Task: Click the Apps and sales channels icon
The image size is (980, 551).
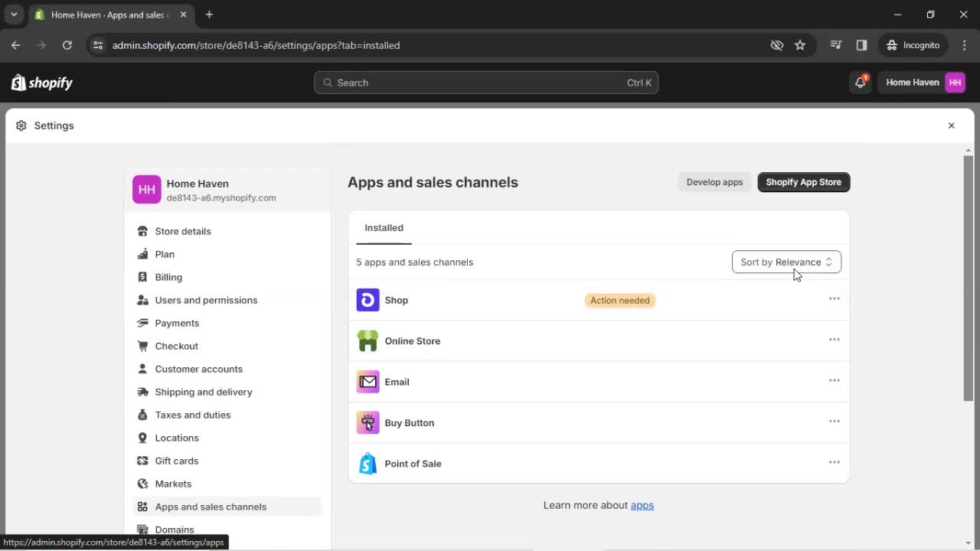Action: coord(142,507)
